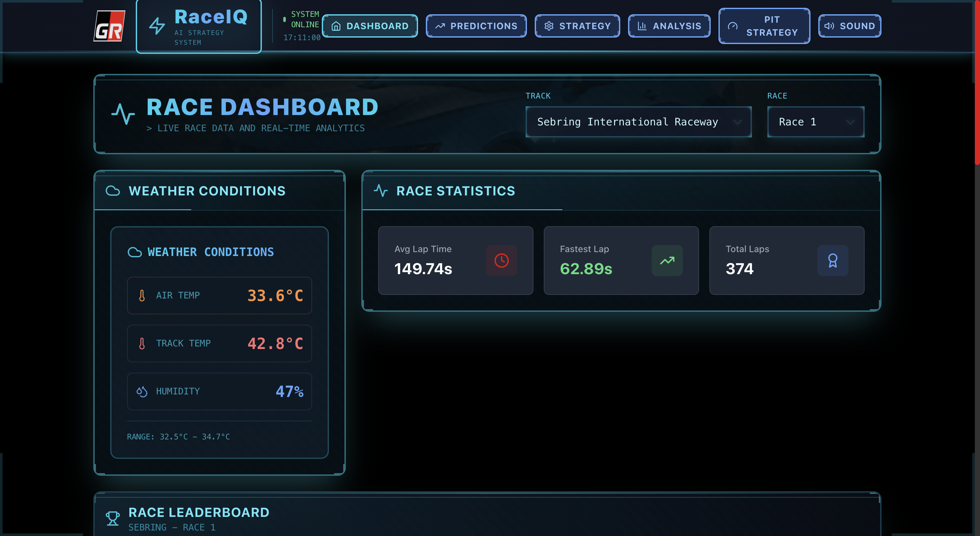Click the chevron arrow in the Track selector
This screenshot has height=536, width=980.
coord(737,122)
